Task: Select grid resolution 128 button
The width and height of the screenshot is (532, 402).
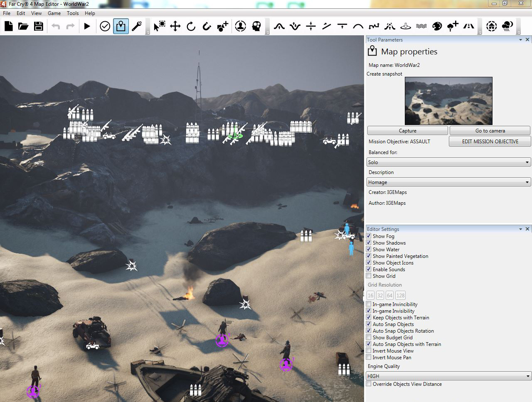Action: (x=400, y=295)
